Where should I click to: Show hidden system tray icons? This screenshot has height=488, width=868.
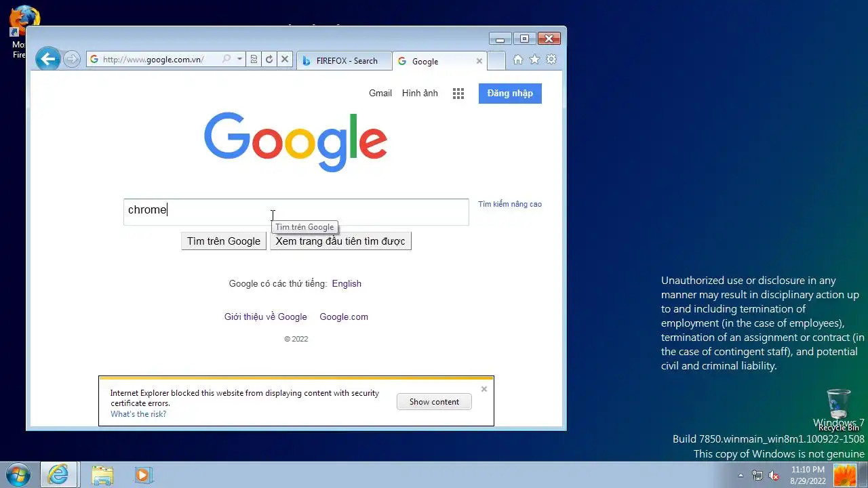(x=741, y=475)
